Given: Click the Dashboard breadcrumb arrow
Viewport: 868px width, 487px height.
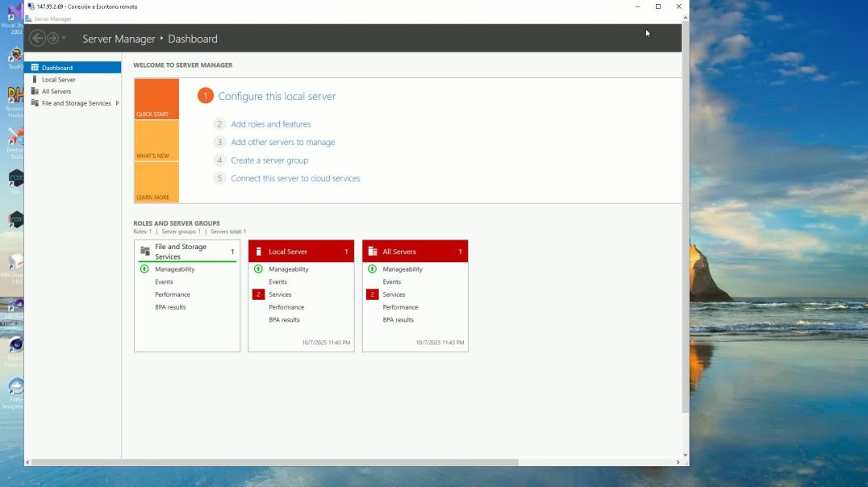Looking at the screenshot, I should tap(162, 38).
